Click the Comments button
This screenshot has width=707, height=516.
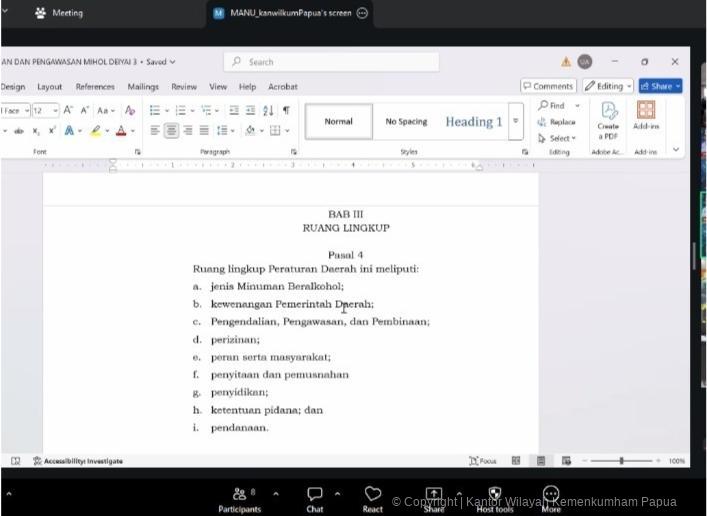548,86
